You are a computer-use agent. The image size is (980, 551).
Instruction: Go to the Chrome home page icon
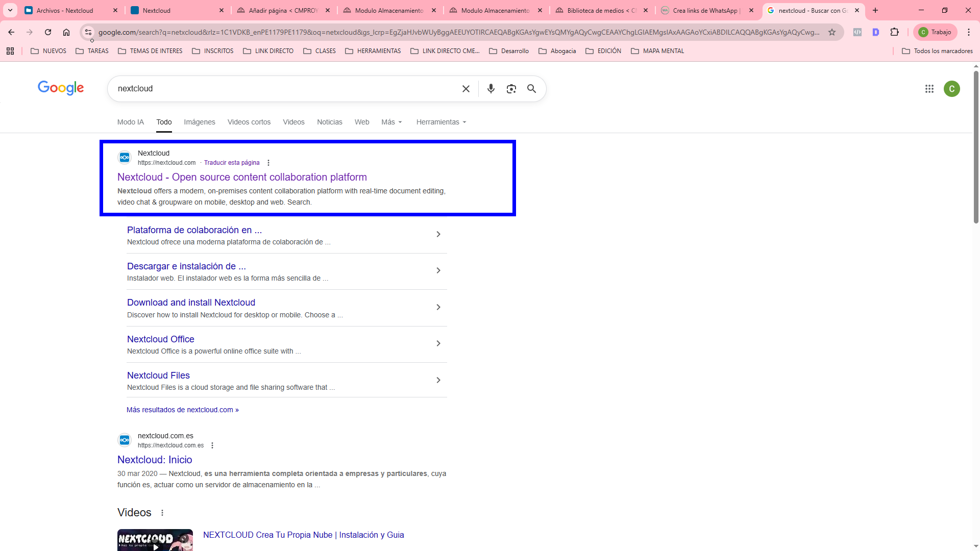click(x=66, y=32)
